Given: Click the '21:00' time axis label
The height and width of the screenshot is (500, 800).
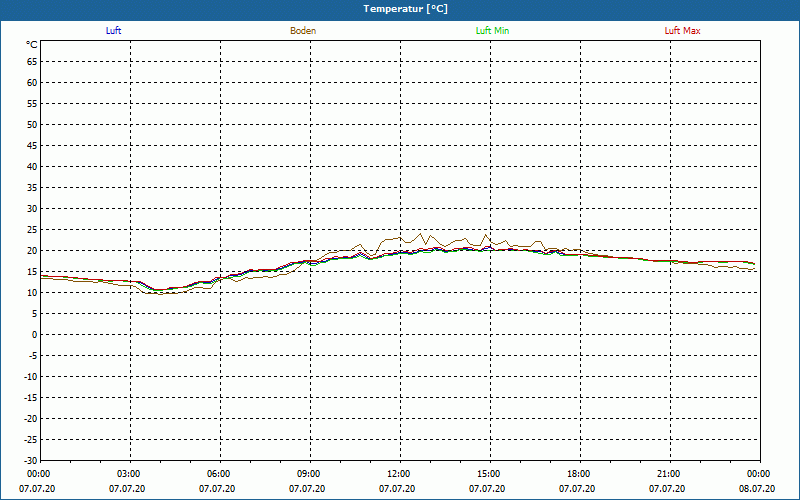Looking at the screenshot, I should (x=668, y=474).
